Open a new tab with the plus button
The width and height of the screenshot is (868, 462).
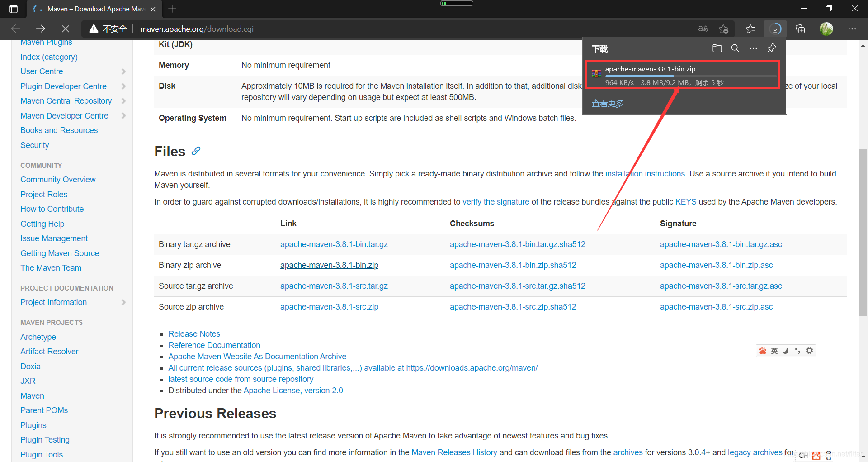(x=172, y=9)
